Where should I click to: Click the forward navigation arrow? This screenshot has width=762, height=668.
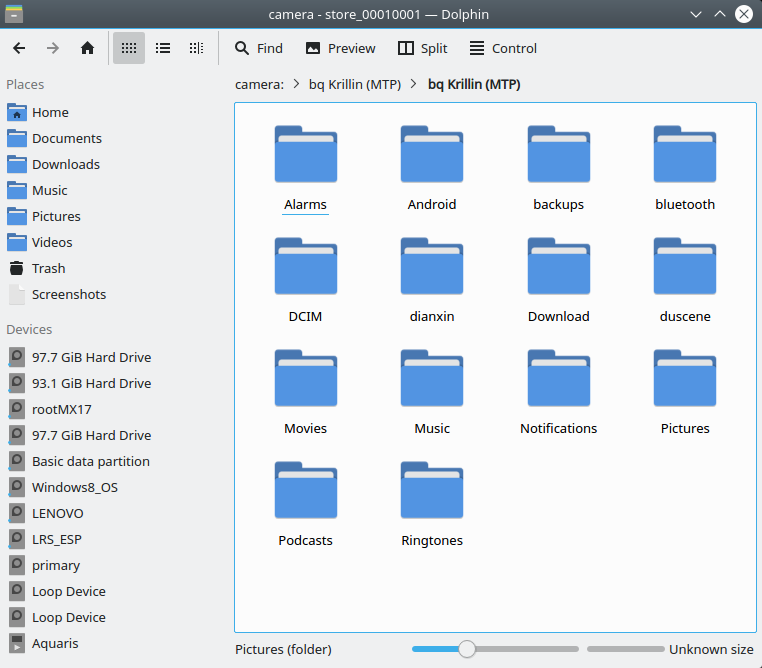click(53, 48)
